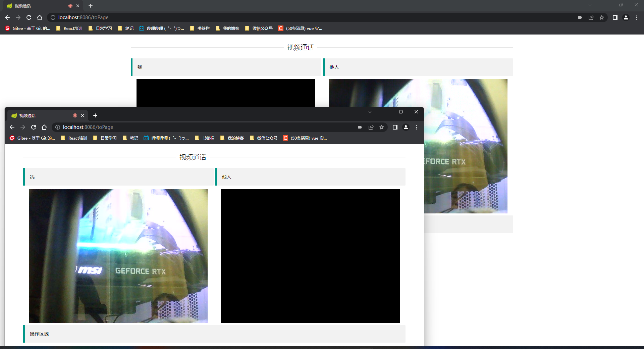
Task: Select the 视频通话 tab in front window
Action: tap(48, 115)
